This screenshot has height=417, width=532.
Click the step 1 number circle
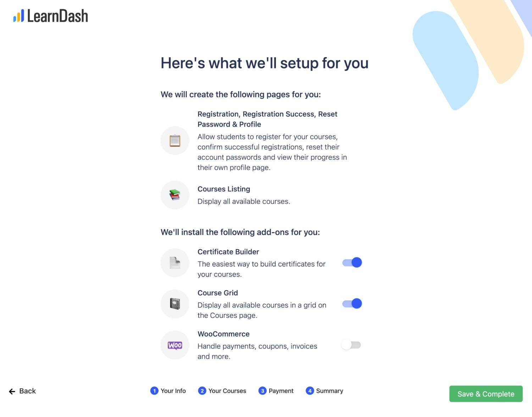(x=154, y=391)
